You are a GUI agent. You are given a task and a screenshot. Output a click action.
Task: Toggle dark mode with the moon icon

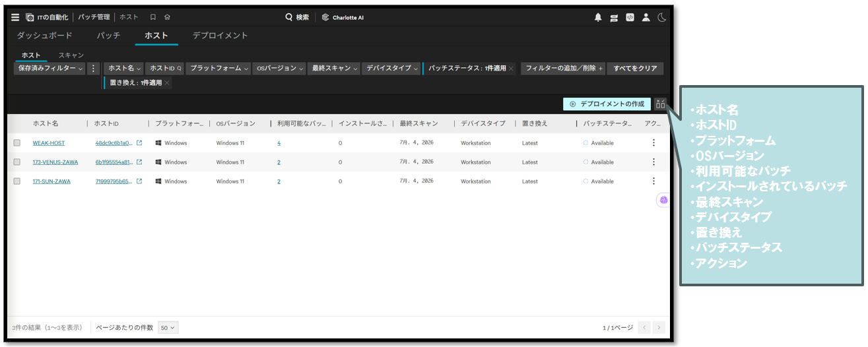(662, 18)
